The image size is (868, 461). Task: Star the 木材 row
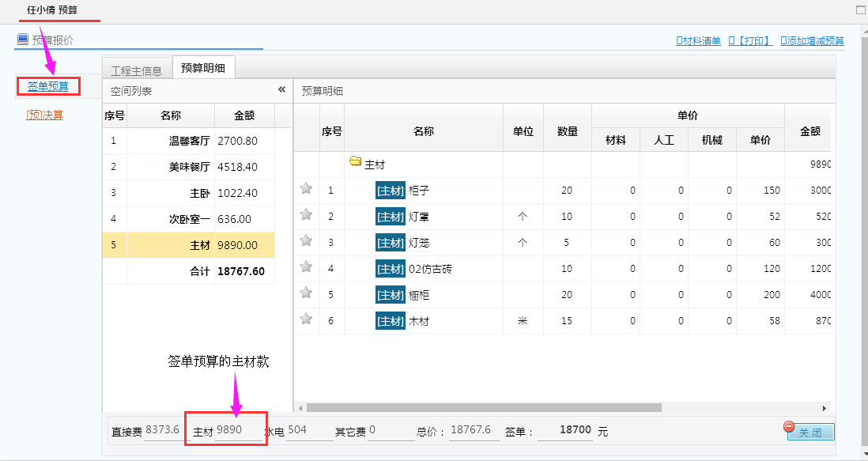306,320
